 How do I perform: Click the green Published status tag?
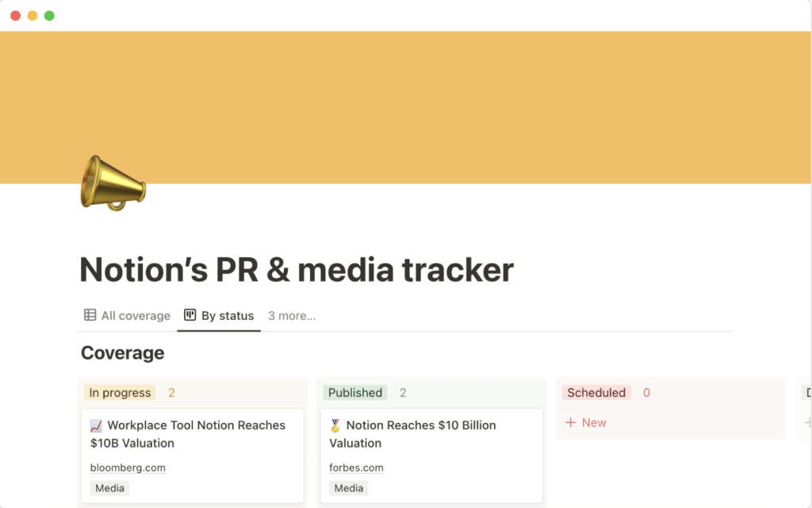355,392
